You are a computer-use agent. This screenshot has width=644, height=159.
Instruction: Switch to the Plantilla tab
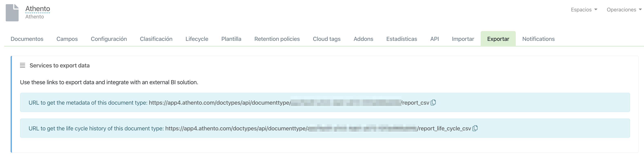click(231, 39)
